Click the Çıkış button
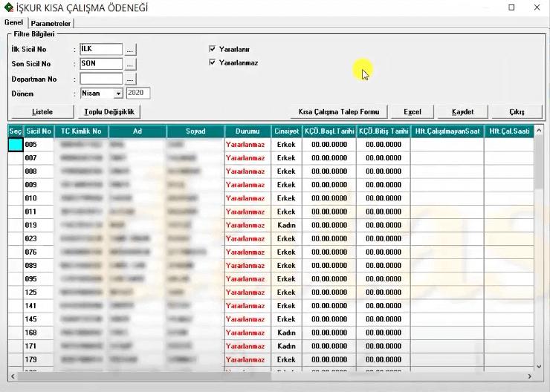This screenshot has width=550, height=392. (517, 111)
